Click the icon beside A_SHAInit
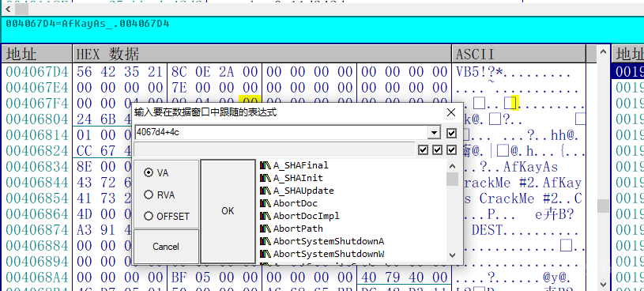The height and width of the screenshot is (291, 644). 266,178
